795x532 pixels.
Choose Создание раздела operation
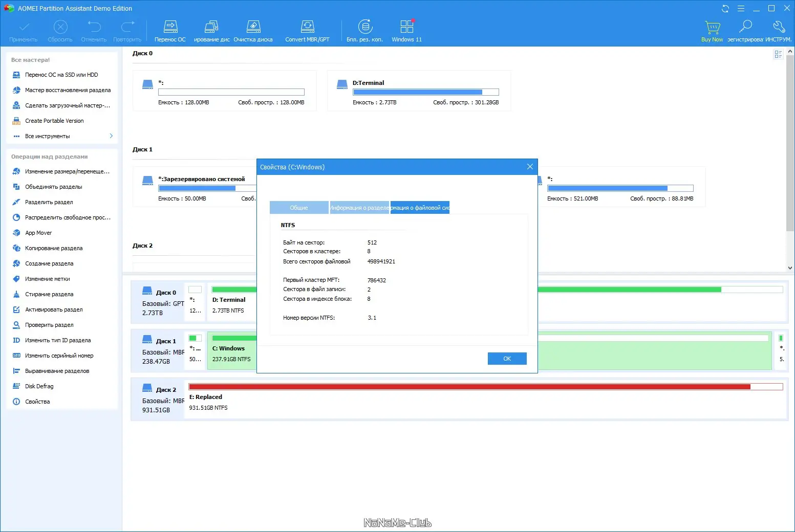[49, 263]
